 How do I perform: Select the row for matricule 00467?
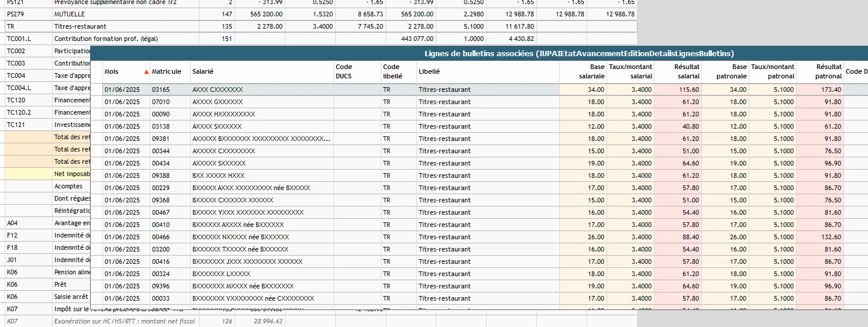[x=479, y=212]
